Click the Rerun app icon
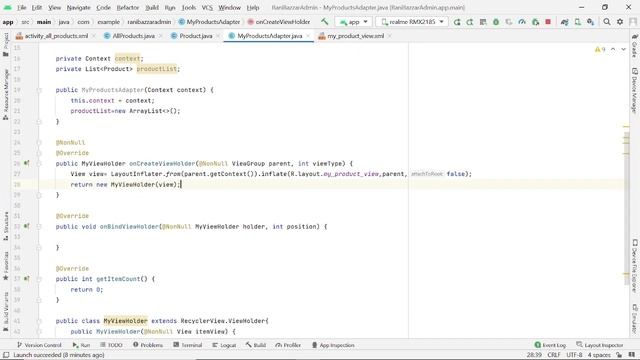 coord(457,22)
